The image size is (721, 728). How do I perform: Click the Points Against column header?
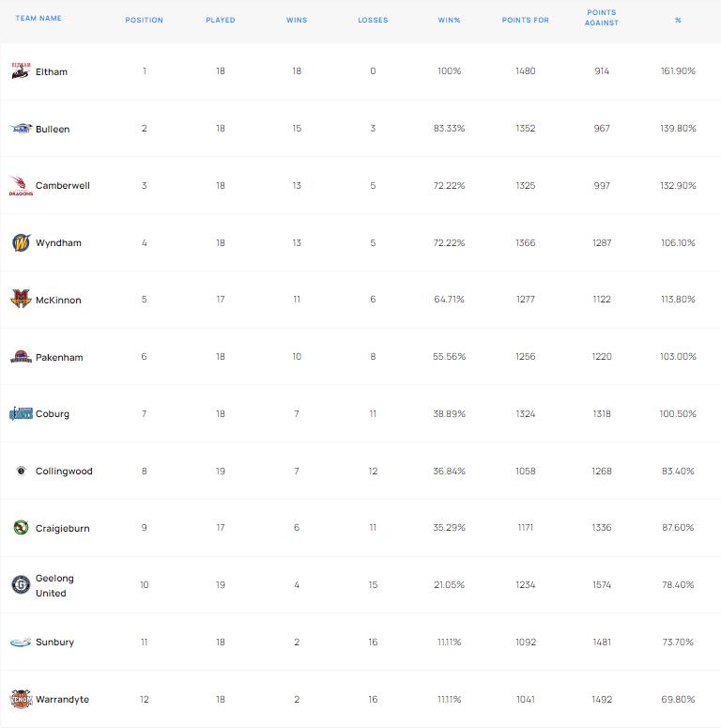[602, 18]
